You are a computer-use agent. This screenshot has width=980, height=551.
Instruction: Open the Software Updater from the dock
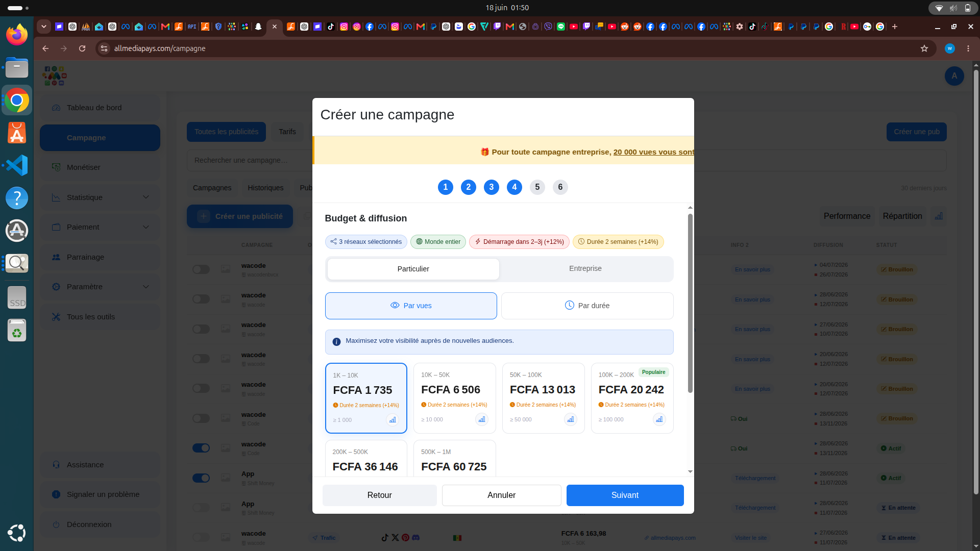pos(17,231)
